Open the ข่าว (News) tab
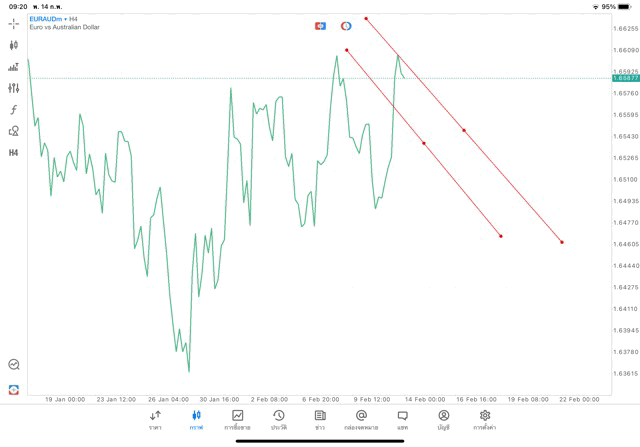The width and height of the screenshot is (640, 447). (x=320, y=419)
